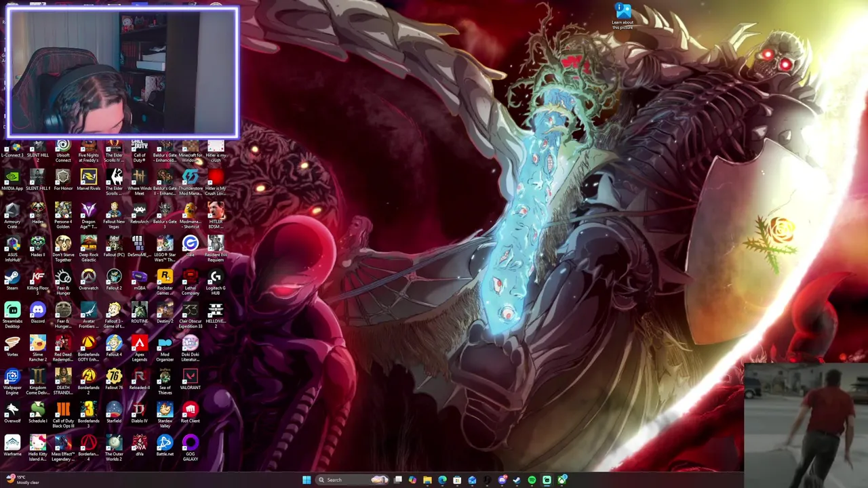Screen dimensions: 868x488
Task: Select the Don't Starve Together icon
Action: pos(63,249)
